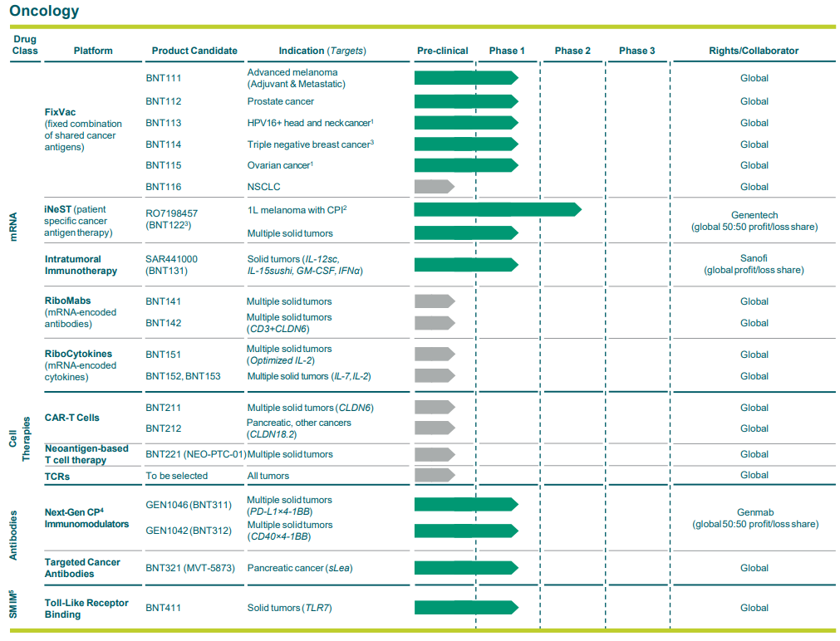Screen dimensions: 840x641
Task: Click the mRNA drug class label
Action: point(13,227)
